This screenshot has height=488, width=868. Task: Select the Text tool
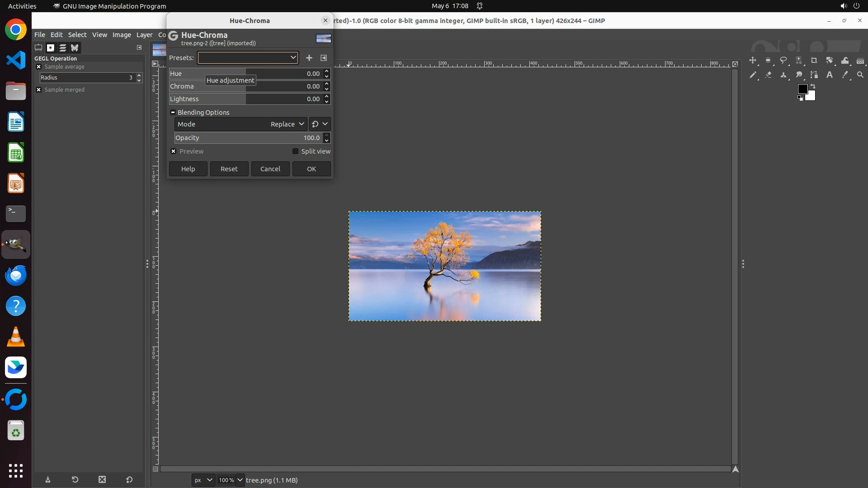tap(830, 75)
